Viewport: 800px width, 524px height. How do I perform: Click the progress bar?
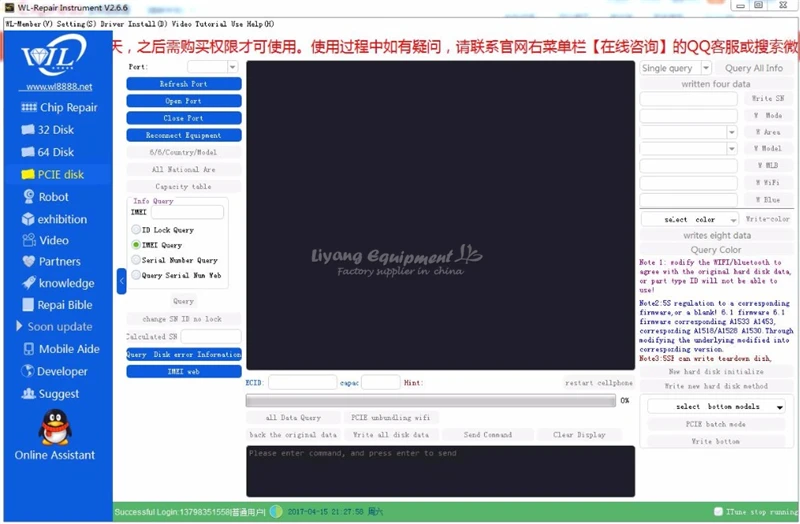coord(431,401)
